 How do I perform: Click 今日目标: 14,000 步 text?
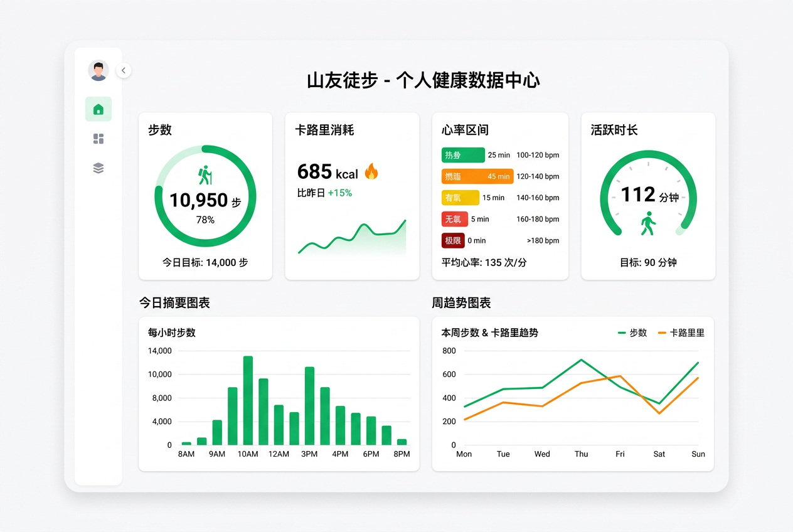point(205,262)
